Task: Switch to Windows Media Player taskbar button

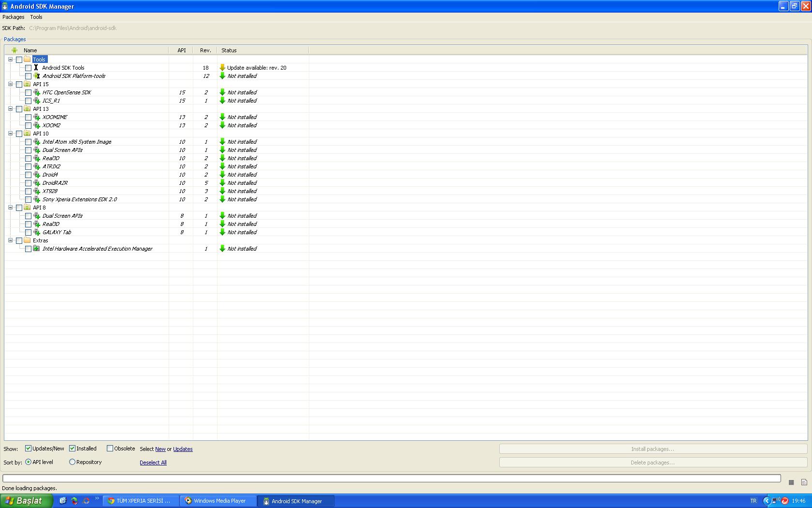Action: coord(219,501)
